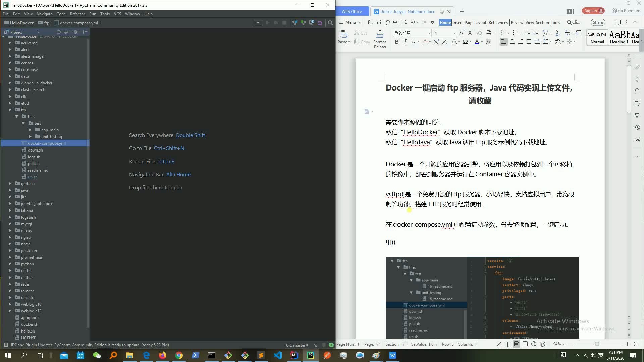Click the Search Everywhere magnifier in PyCharm
Screen dimensions: 644x362
(x=330, y=23)
